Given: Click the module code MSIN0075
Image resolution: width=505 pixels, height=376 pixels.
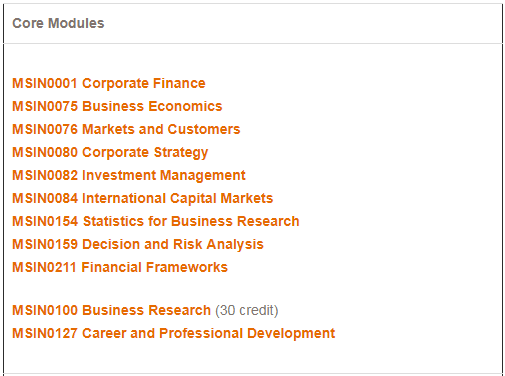Looking at the screenshot, I should click(x=45, y=106).
